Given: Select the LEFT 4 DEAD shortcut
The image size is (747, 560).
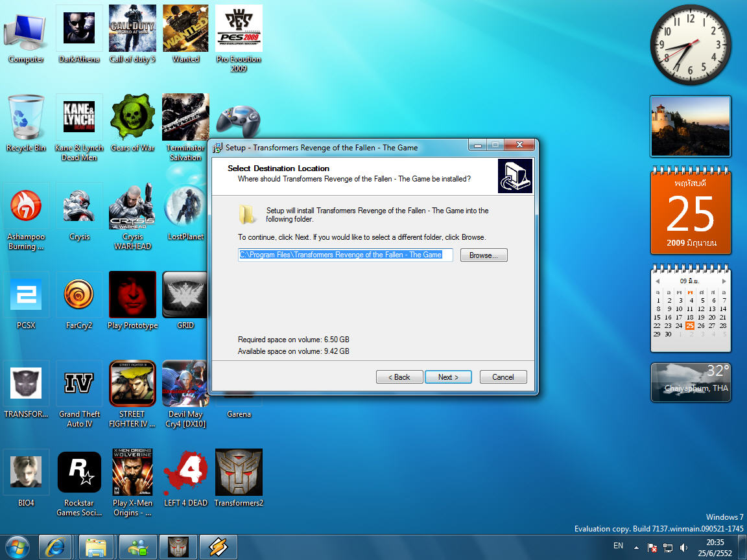Looking at the screenshot, I should [185, 478].
